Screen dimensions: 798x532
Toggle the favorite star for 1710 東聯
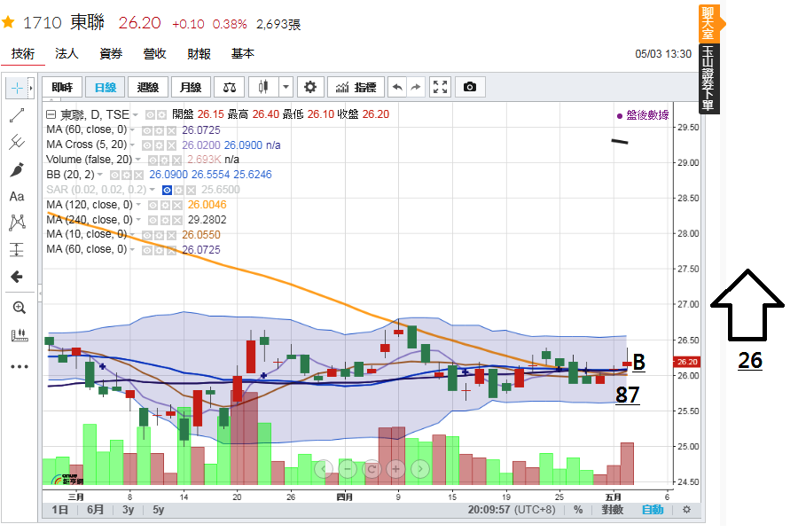click(8, 22)
